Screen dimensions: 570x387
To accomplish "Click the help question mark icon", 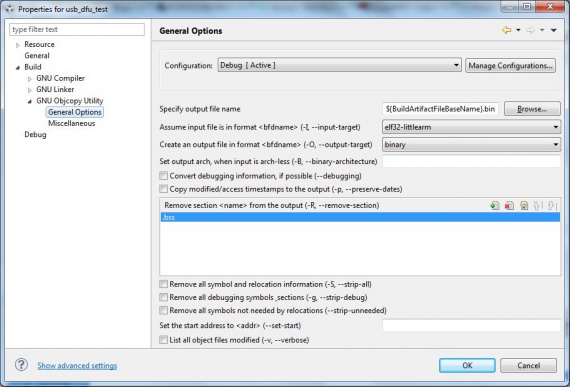I will coord(21,365).
